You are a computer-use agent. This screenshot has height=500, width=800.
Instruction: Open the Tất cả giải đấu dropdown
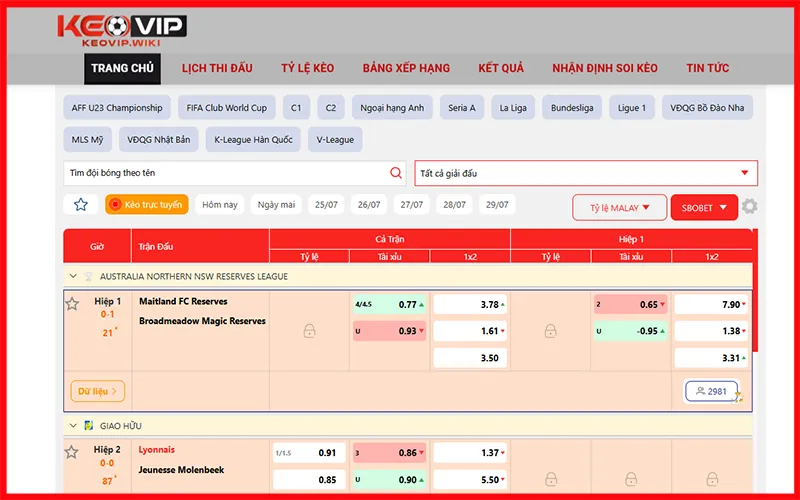(586, 173)
